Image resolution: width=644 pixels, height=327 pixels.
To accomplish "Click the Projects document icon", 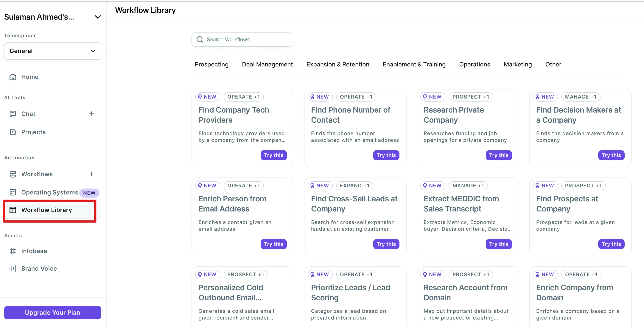I will tap(13, 132).
